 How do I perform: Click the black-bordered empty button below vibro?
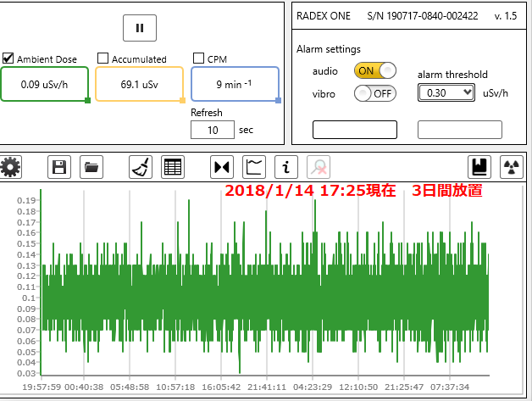tap(355, 130)
